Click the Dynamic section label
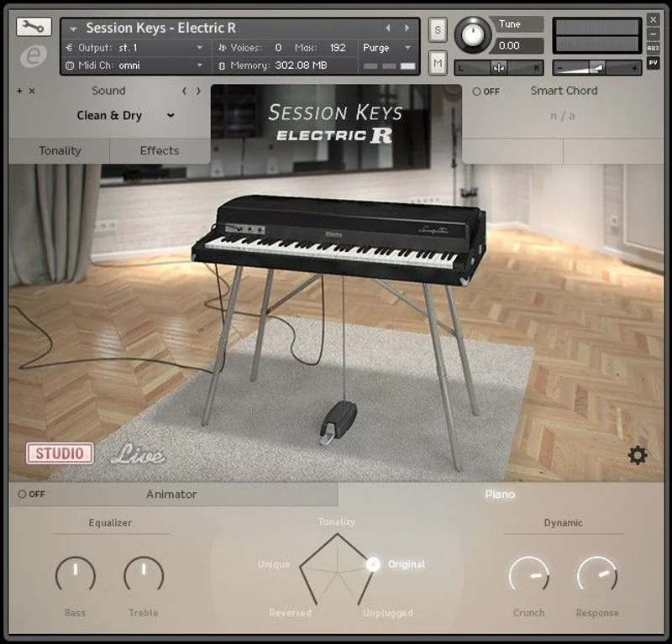 coord(563,523)
